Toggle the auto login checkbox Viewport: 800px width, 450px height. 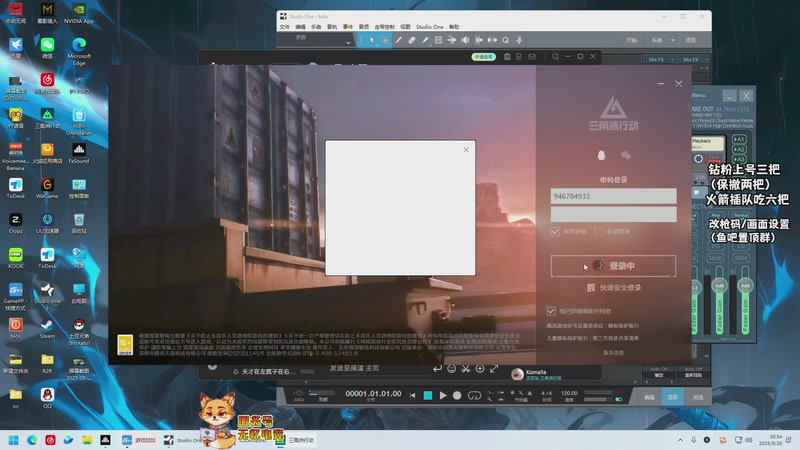(x=599, y=232)
